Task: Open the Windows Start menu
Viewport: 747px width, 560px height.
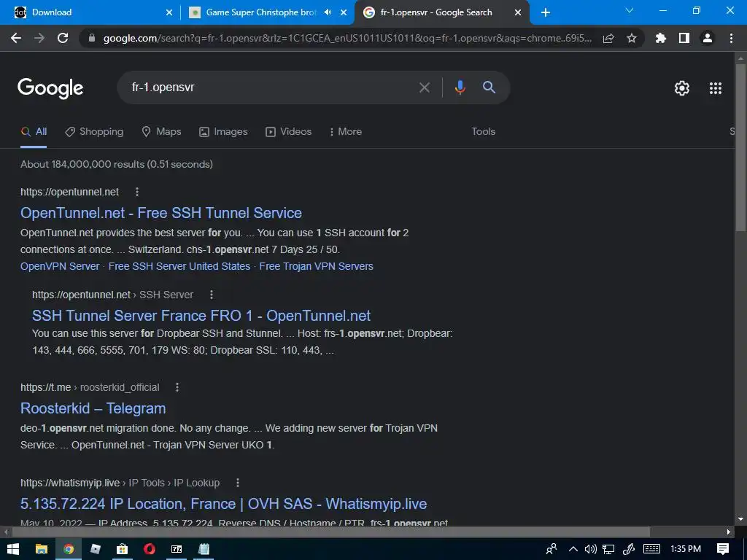Action: (13, 549)
